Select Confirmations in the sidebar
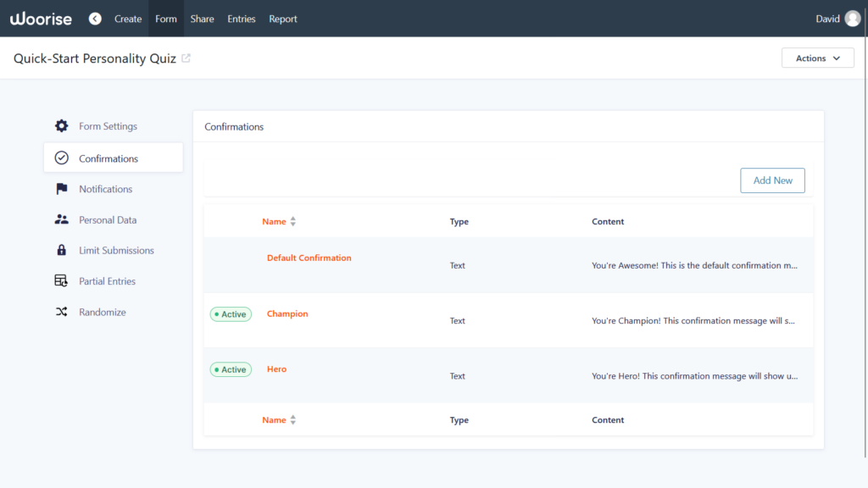The width and height of the screenshot is (868, 488). (x=108, y=158)
